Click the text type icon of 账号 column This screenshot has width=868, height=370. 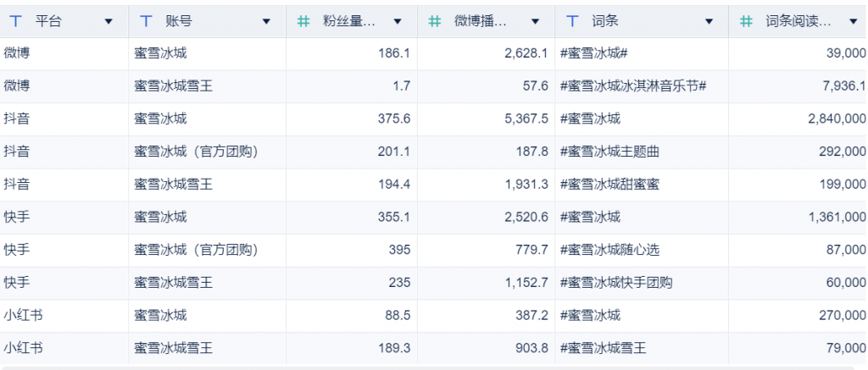pos(146,21)
